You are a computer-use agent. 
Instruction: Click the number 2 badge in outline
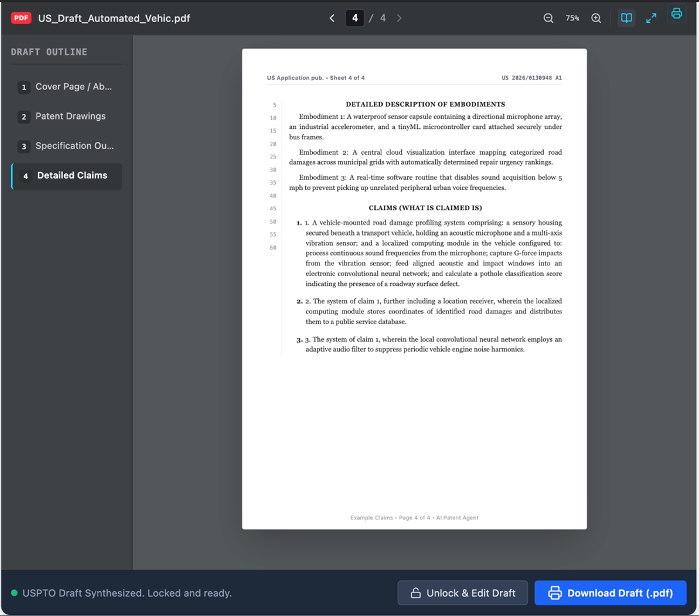coord(24,117)
